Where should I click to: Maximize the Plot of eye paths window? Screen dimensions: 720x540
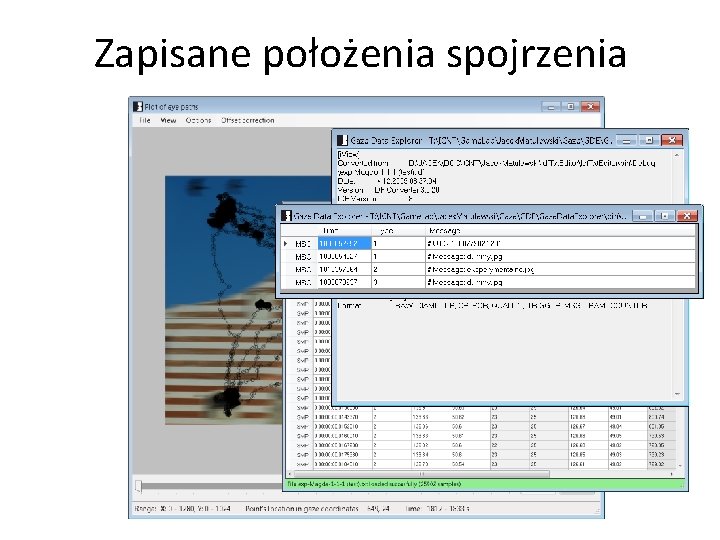[570, 107]
